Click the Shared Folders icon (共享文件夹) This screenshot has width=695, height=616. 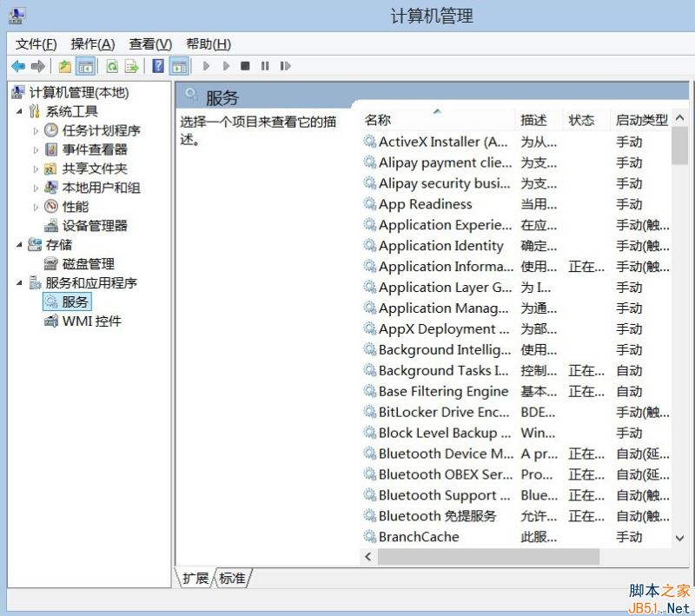click(51, 169)
